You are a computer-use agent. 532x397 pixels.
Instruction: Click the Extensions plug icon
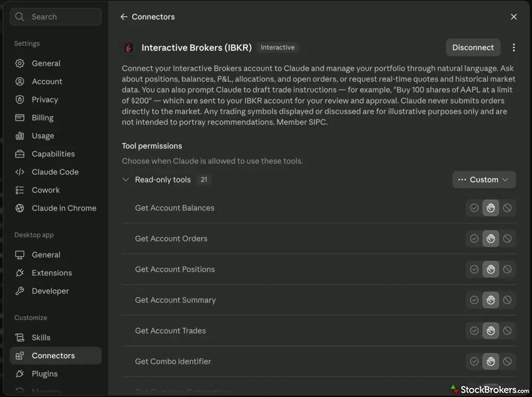pyautogui.click(x=20, y=273)
